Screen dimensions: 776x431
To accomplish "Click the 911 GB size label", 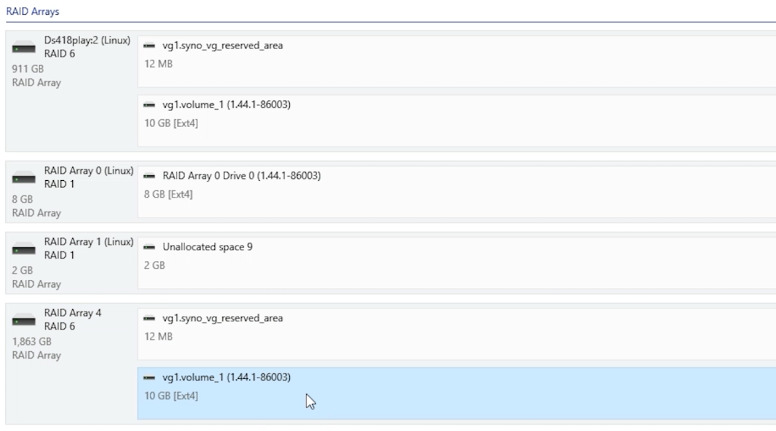I will click(x=28, y=69).
